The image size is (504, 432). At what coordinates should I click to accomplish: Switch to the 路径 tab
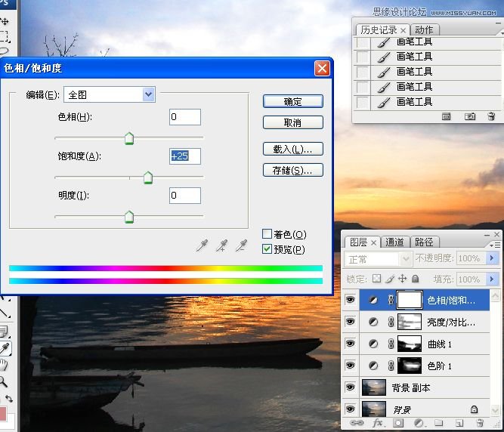425,242
